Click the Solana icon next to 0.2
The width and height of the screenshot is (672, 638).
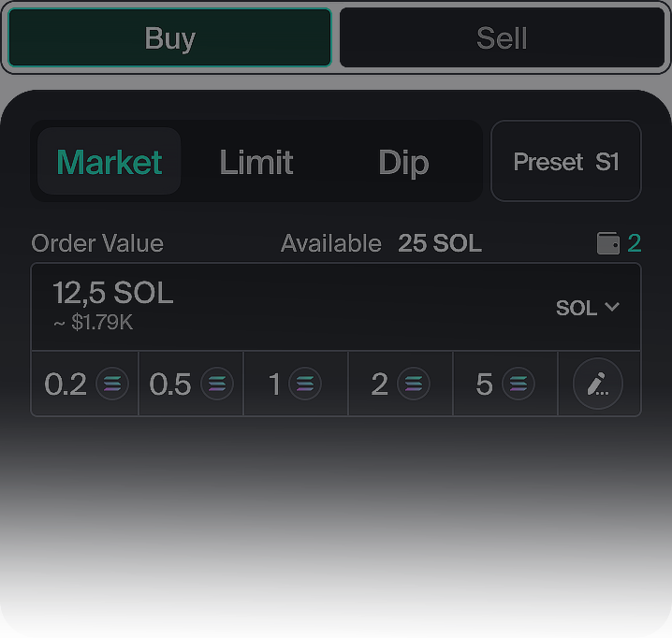[112, 384]
